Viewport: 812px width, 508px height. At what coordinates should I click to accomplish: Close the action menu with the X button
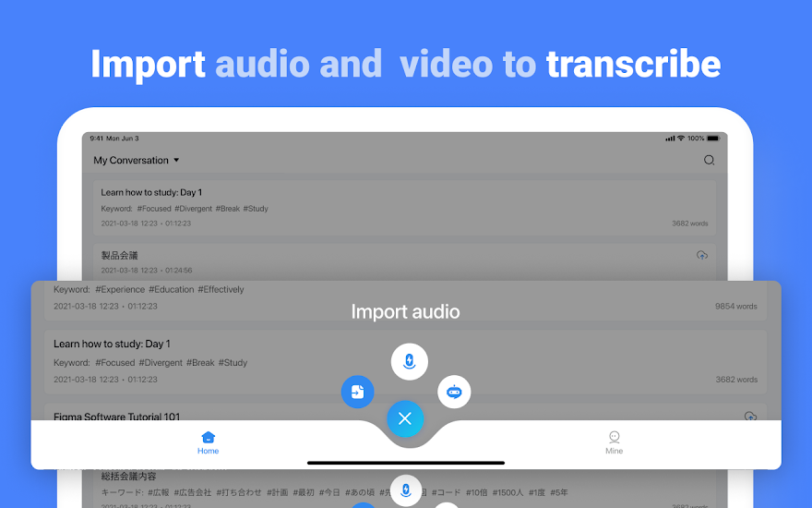[x=405, y=418]
